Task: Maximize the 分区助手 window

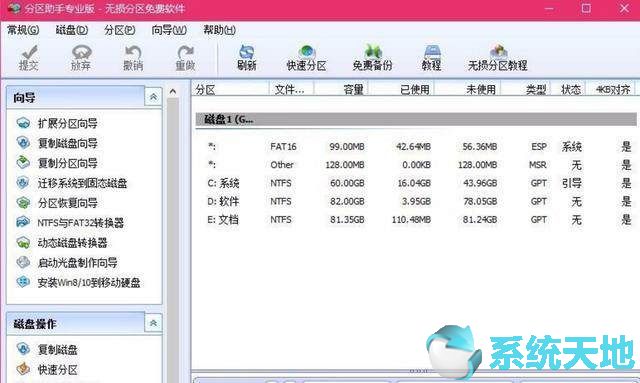Action: pyautogui.click(x=586, y=8)
